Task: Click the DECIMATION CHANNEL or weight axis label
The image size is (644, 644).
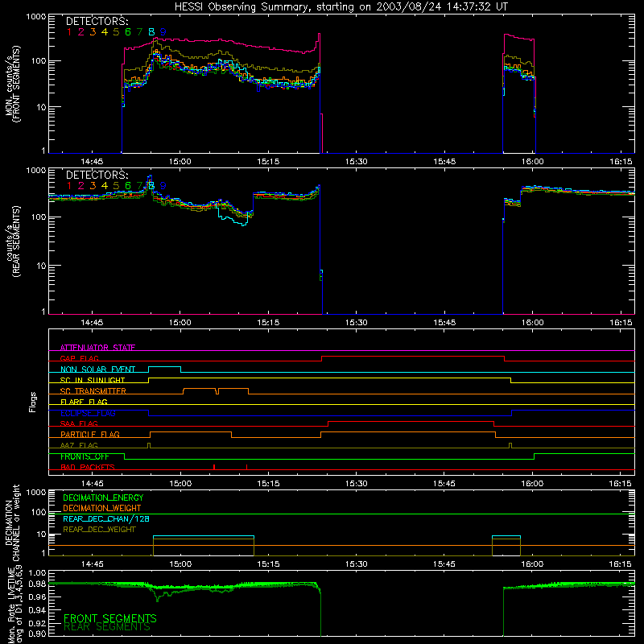Action: pyautogui.click(x=12, y=522)
